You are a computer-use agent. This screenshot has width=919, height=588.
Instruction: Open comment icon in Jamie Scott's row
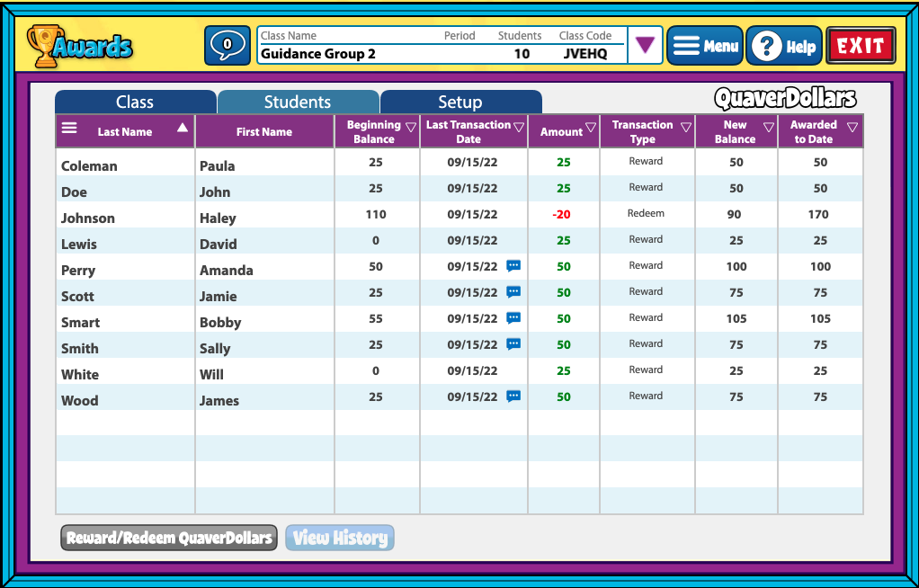pos(513,292)
